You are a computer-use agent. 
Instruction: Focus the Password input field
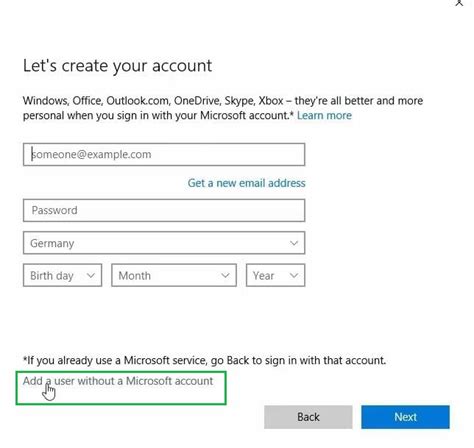pos(164,211)
